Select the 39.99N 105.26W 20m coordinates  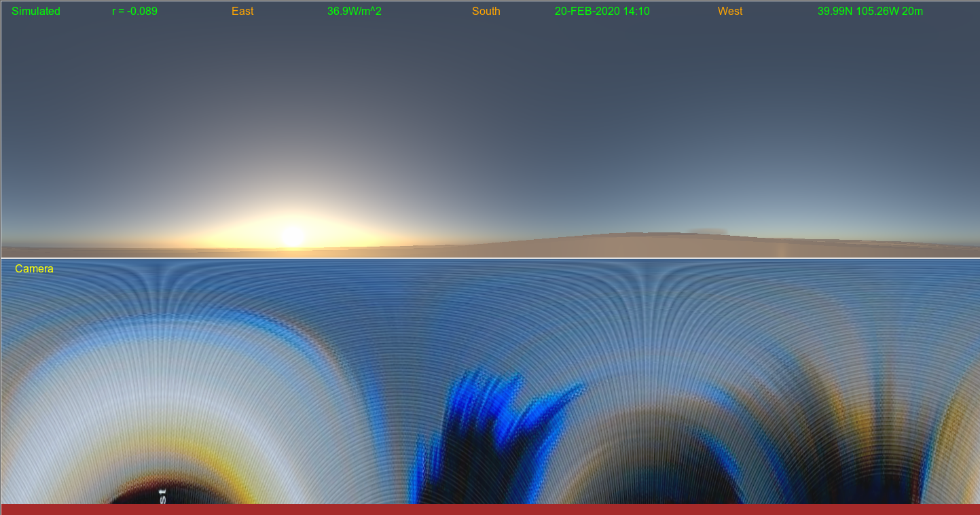(x=870, y=12)
